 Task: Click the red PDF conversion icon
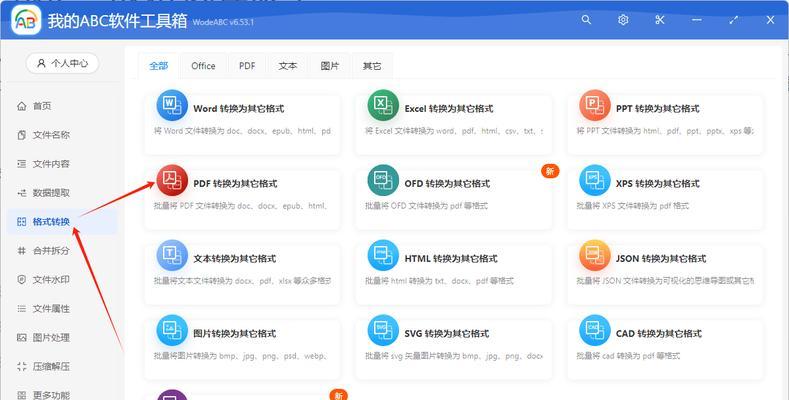pyautogui.click(x=172, y=180)
